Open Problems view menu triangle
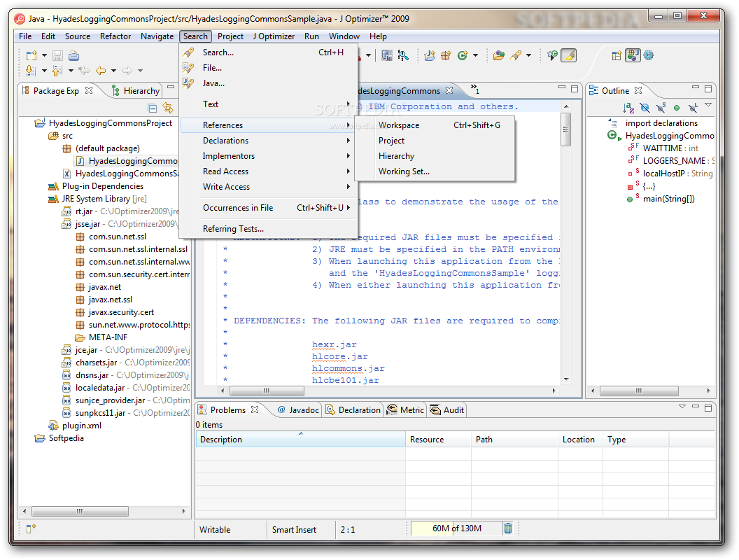 pos(682,406)
